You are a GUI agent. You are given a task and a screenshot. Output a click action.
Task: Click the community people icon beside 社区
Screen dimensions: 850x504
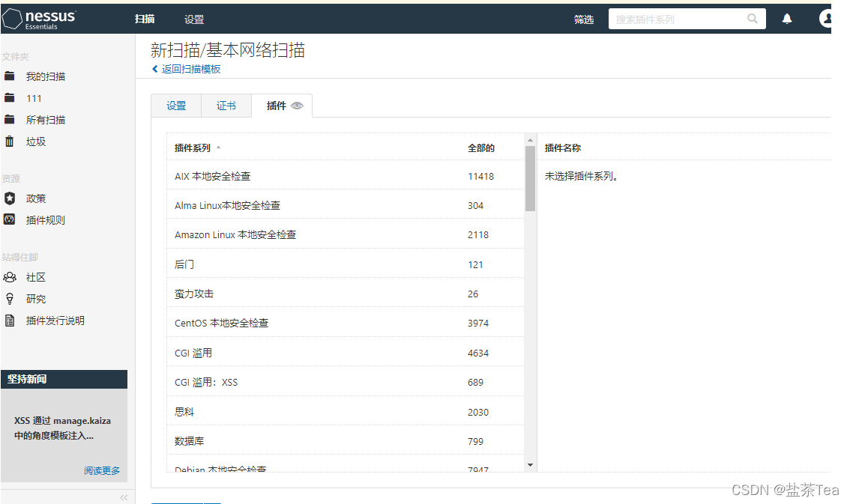click(9, 277)
